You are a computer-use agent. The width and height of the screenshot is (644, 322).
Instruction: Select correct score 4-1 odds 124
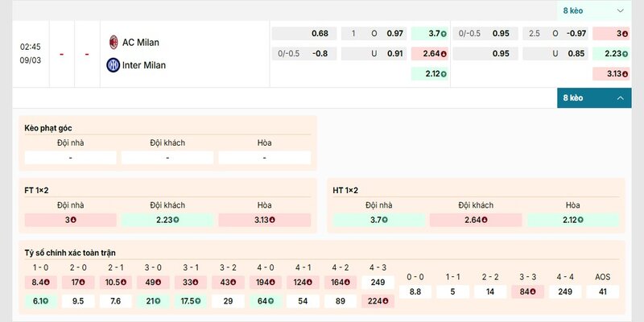303,283
